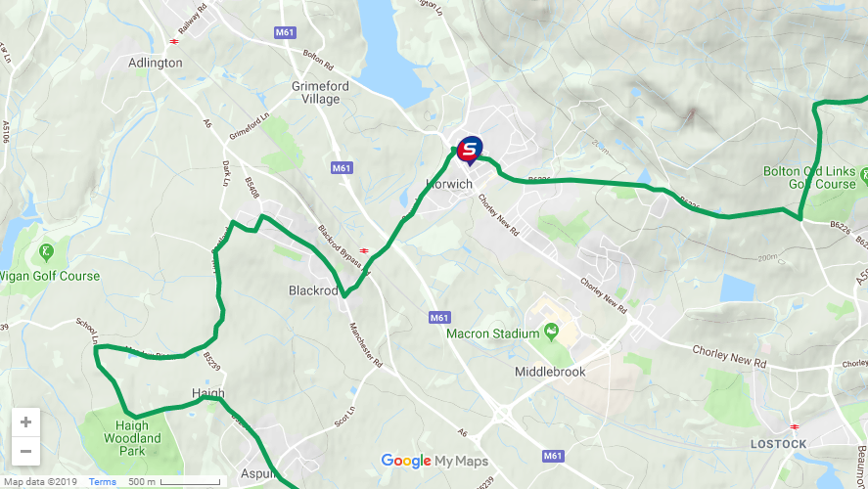Click the Haigh Woodland Park label

tap(132, 438)
